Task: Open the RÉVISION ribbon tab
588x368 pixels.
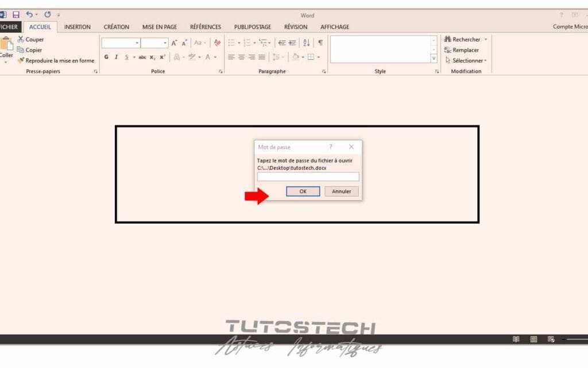Action: point(296,26)
